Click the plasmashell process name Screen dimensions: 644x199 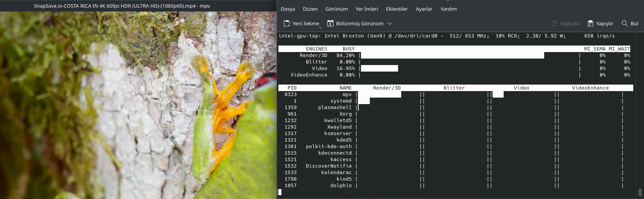(x=335, y=108)
